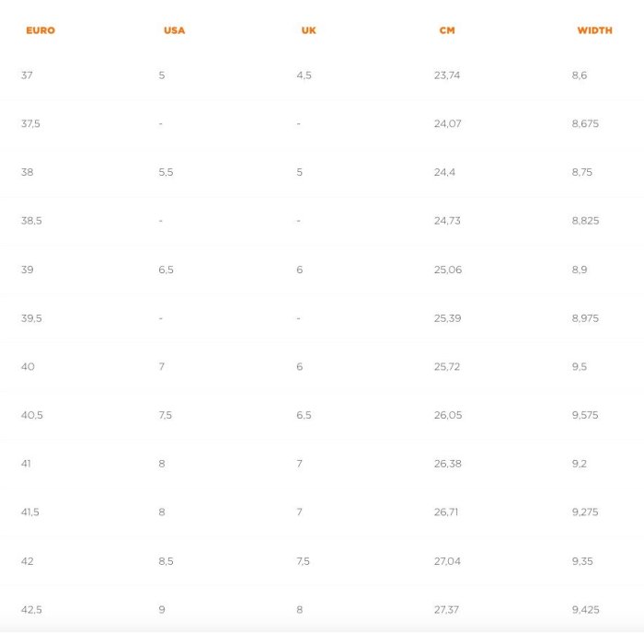Click the USA column header
This screenshot has width=644, height=644.
pyautogui.click(x=174, y=30)
